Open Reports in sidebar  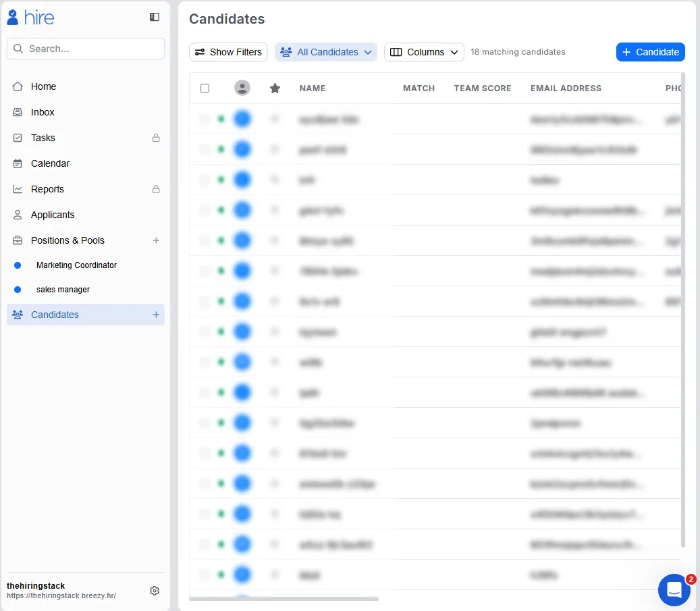coord(47,189)
